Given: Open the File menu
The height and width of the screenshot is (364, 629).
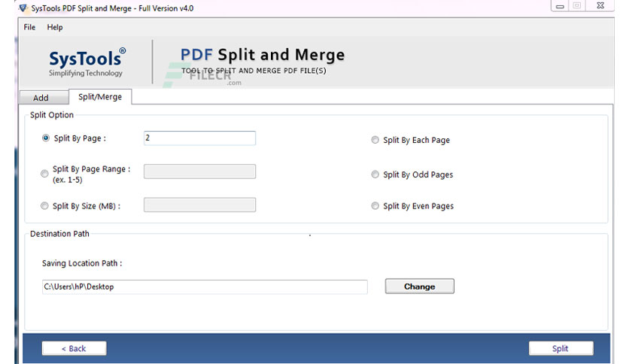Looking at the screenshot, I should click(x=29, y=27).
